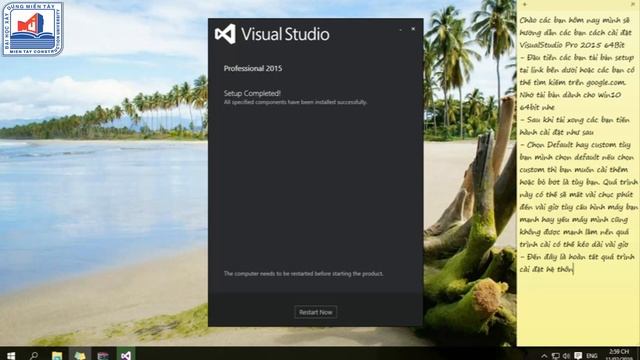Click 'All specified components' success message

(295, 102)
